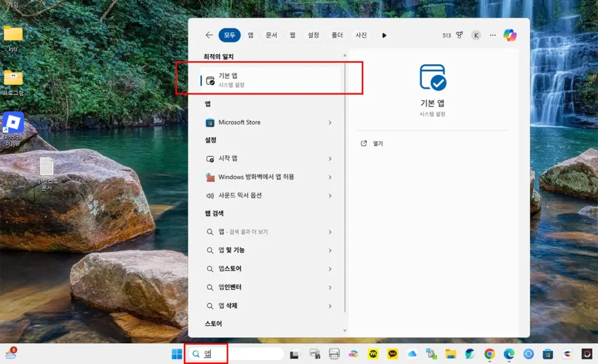Viewport: 598px width, 364px height.
Task: Open KakaoTalk from the taskbar
Action: (392, 353)
